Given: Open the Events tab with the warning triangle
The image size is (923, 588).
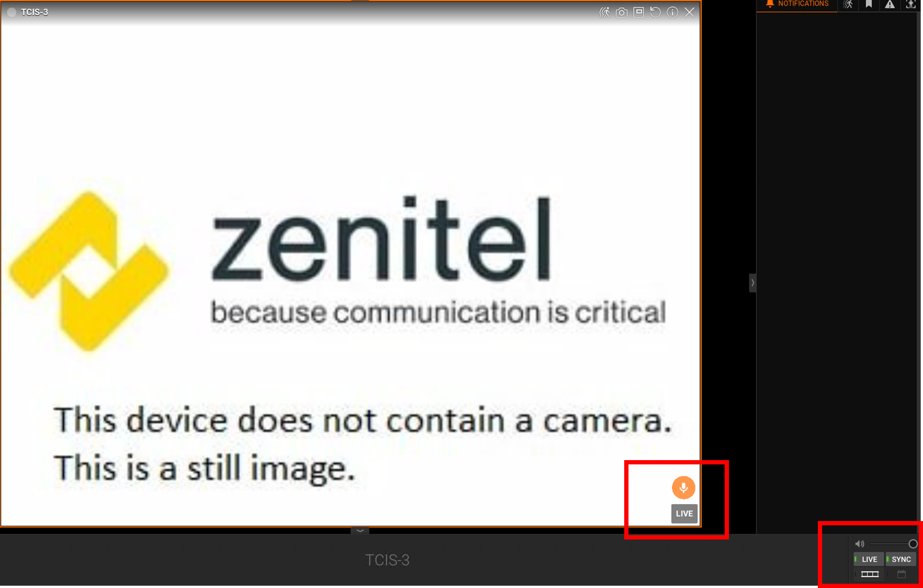Looking at the screenshot, I should point(890,5).
